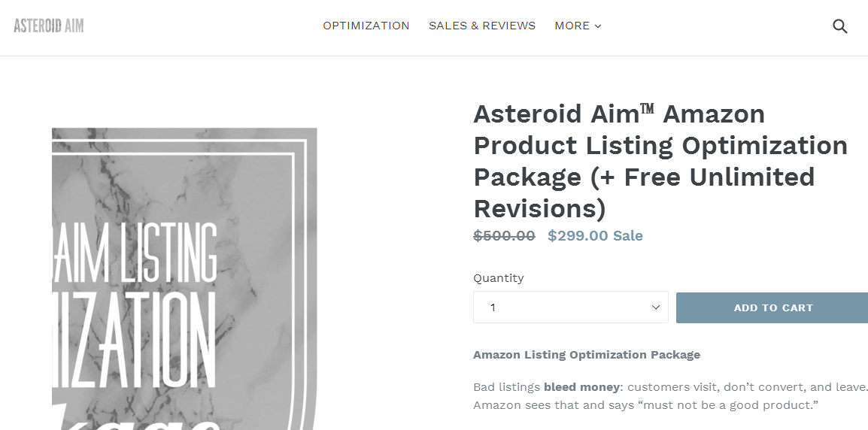Click the "Bad listings" text in description
The height and width of the screenshot is (430, 868).
[506, 387]
